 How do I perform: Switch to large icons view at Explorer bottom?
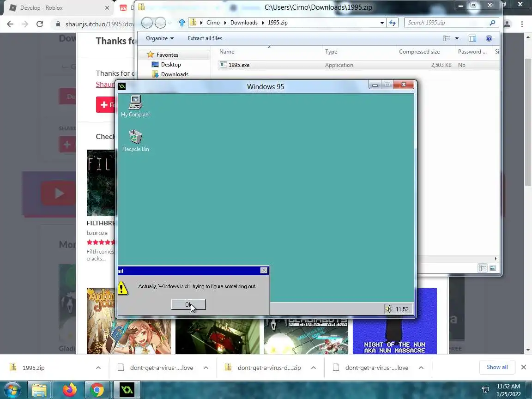493,268
